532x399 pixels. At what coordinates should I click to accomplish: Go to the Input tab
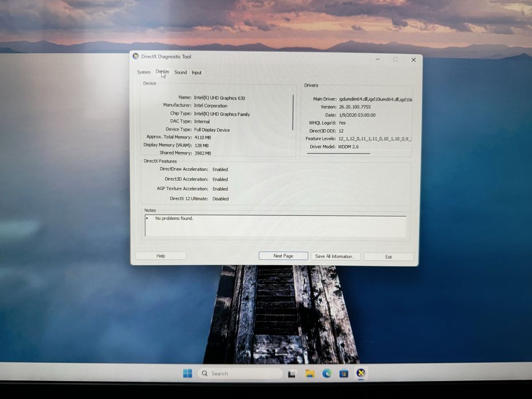point(197,72)
